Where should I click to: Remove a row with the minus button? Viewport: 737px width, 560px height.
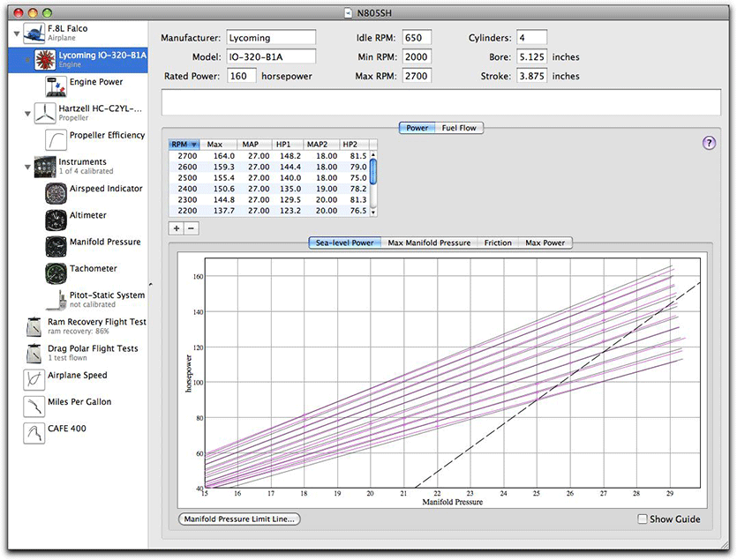[192, 228]
